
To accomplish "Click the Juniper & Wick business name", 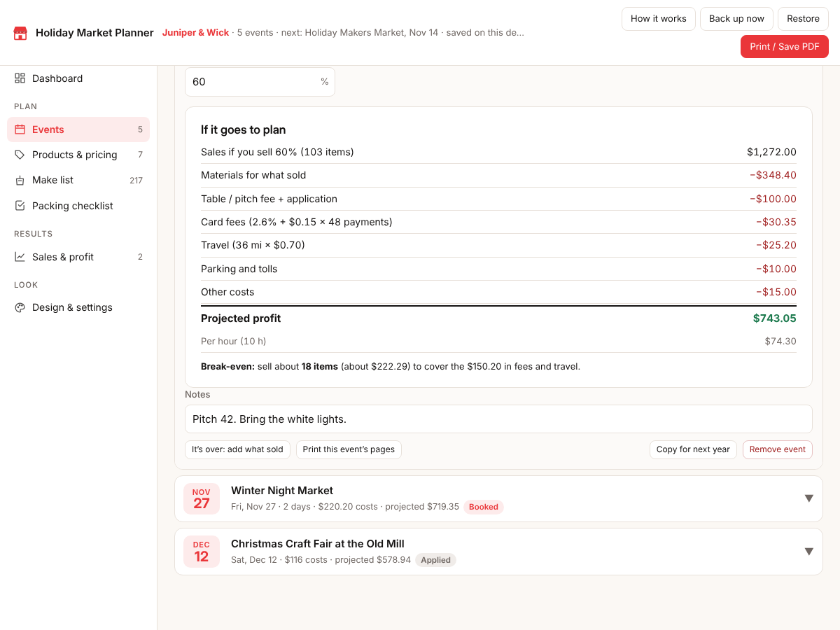I will [196, 33].
